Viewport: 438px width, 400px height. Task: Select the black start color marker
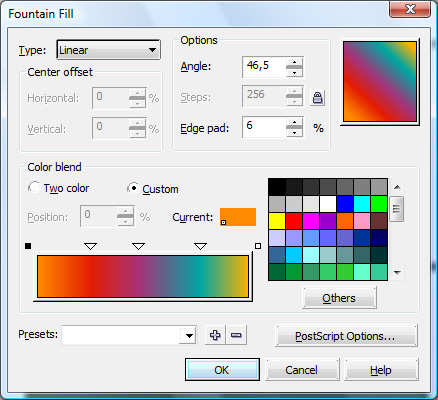tap(28, 246)
